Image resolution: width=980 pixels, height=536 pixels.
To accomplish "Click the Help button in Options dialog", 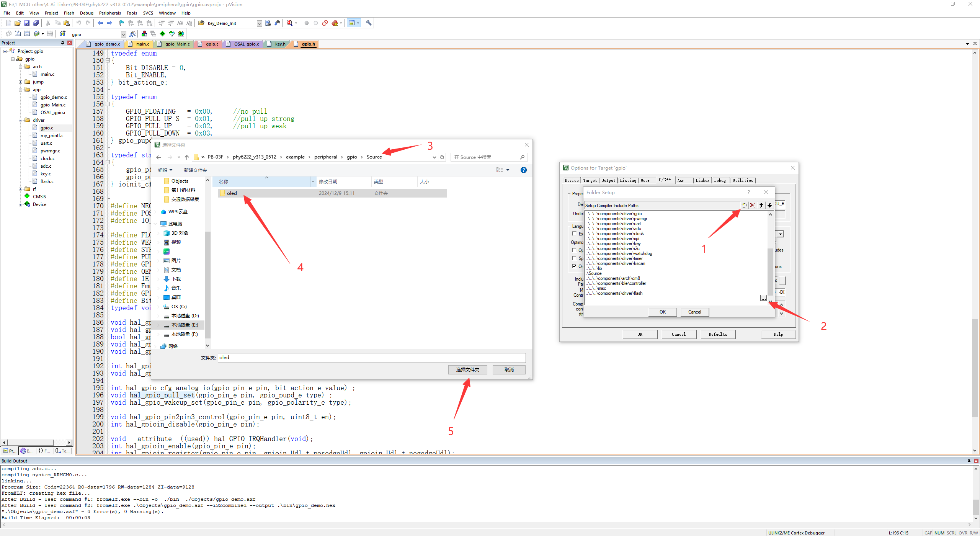I will pos(778,334).
